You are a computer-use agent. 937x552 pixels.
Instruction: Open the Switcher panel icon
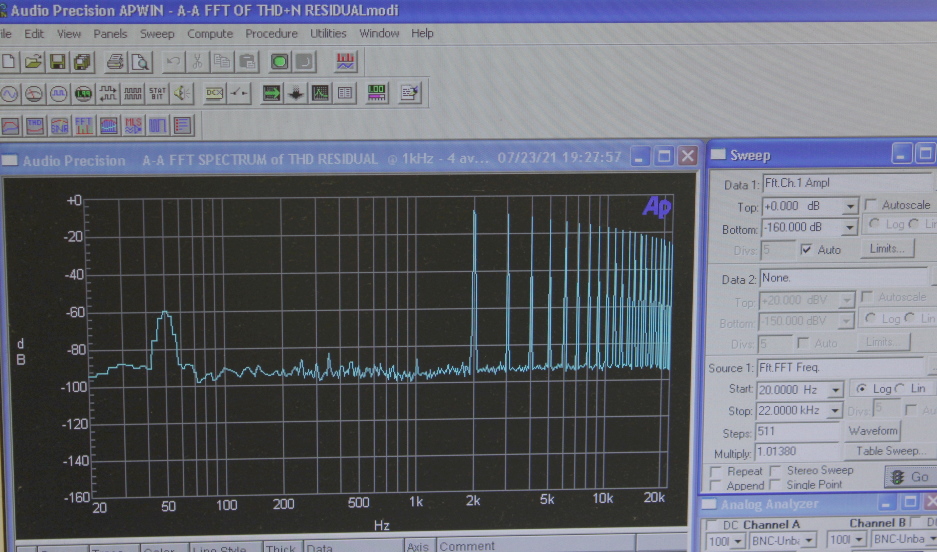tap(239, 93)
